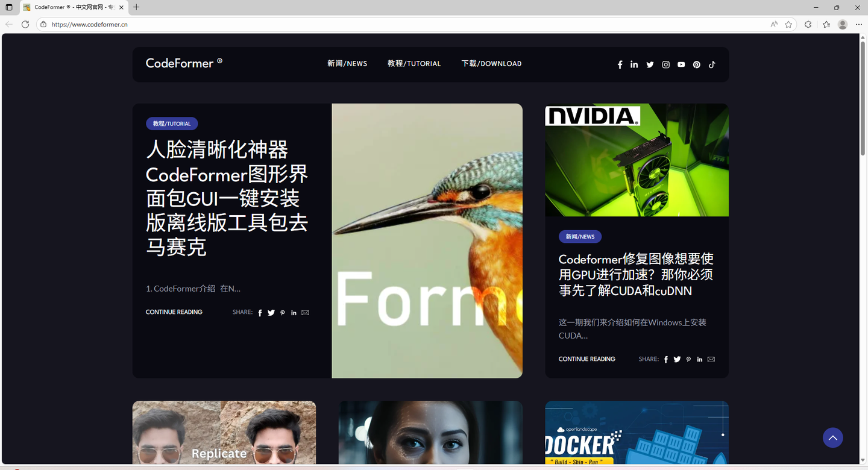The height and width of the screenshot is (470, 868).
Task: Share the 人脸清晰化神器 article on LinkedIn
Action: (x=294, y=313)
